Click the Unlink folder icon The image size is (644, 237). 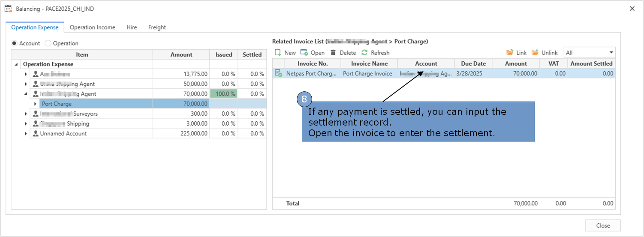tap(535, 53)
